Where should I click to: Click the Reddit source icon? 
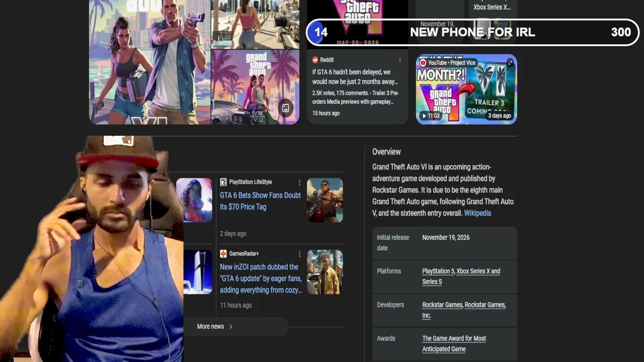tap(315, 60)
